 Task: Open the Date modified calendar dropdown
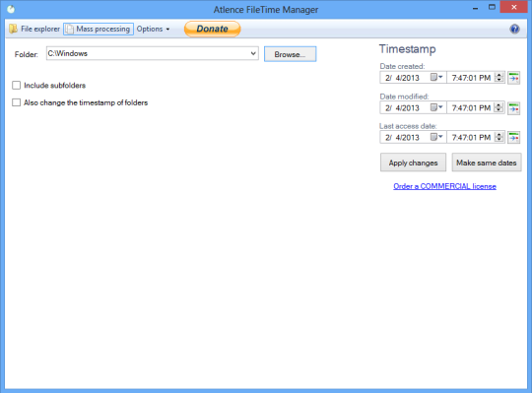pos(436,107)
